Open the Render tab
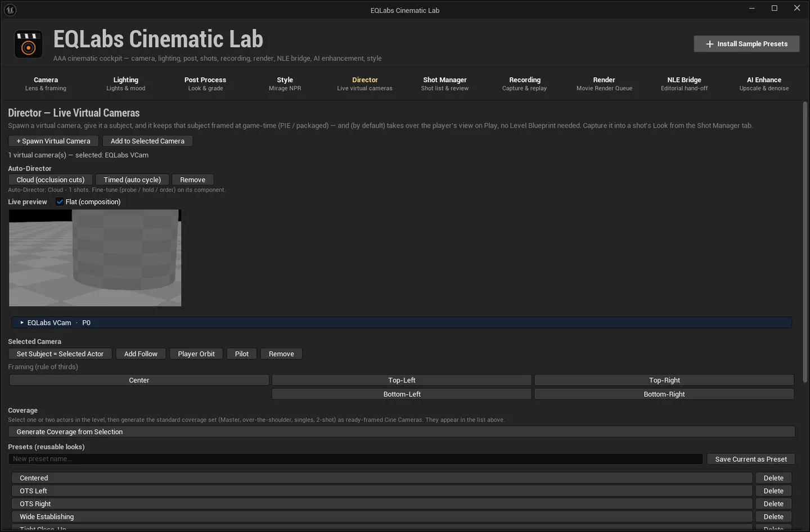The image size is (810, 532). pyautogui.click(x=604, y=84)
